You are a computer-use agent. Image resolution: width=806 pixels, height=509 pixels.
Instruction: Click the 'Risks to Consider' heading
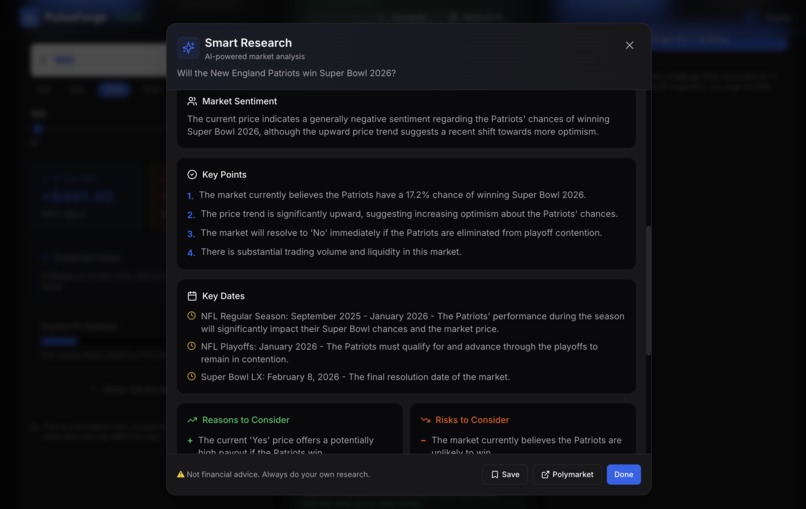(x=472, y=420)
